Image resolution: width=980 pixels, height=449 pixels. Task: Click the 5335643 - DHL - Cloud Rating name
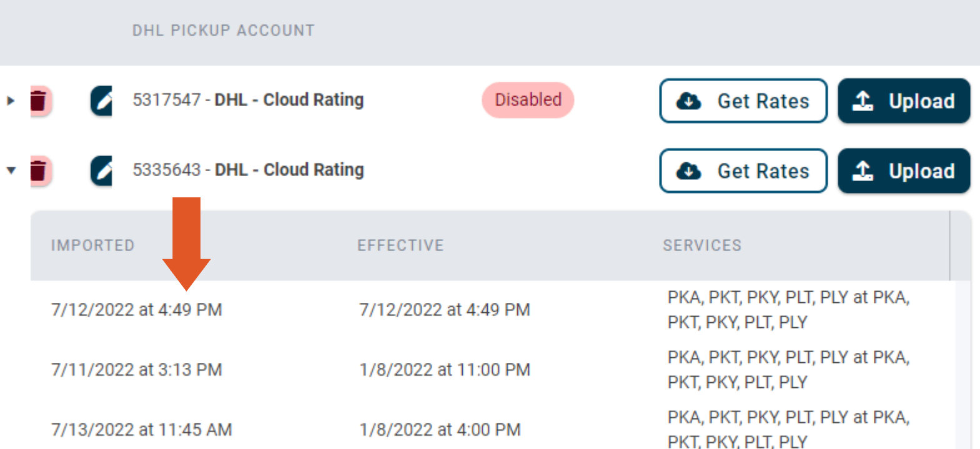[248, 170]
